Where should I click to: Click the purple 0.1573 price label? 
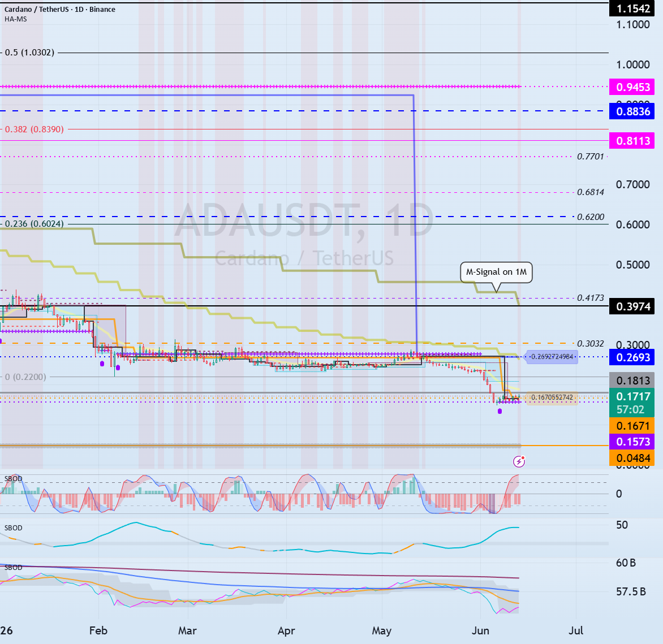[x=632, y=442]
